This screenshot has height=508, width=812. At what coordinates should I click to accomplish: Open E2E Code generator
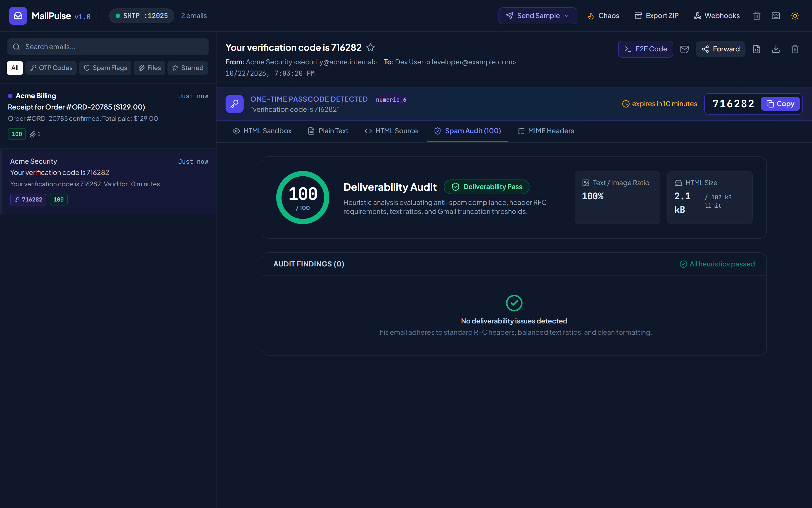pyautogui.click(x=645, y=49)
